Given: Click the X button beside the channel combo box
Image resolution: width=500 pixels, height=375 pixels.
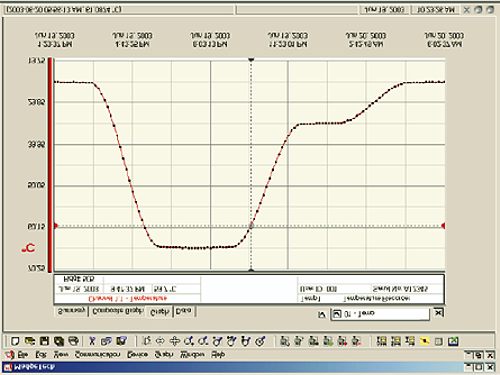Looking at the screenshot, I should point(438,313).
